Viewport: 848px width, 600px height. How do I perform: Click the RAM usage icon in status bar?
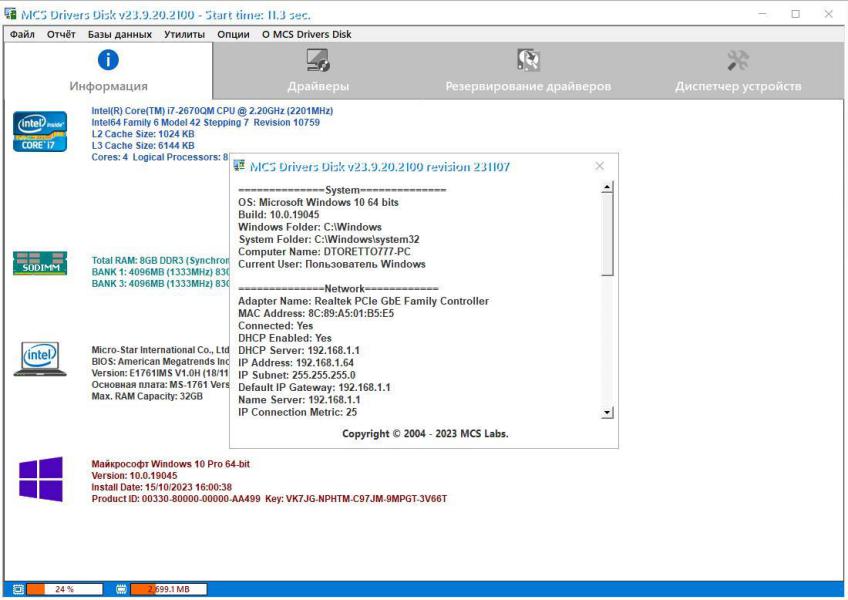[x=121, y=589]
